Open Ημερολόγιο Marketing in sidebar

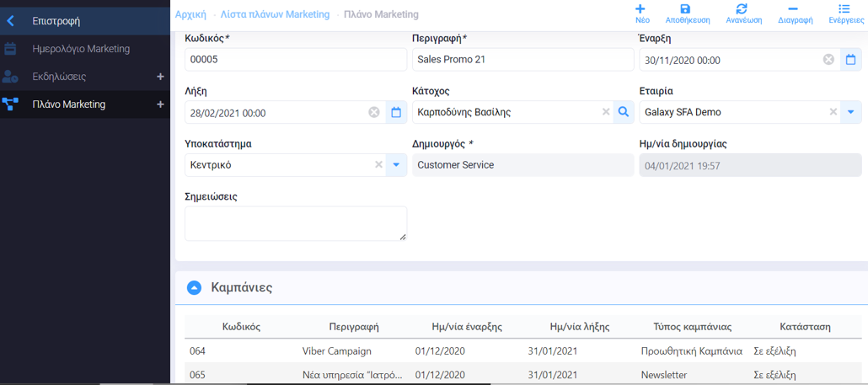coord(81,49)
